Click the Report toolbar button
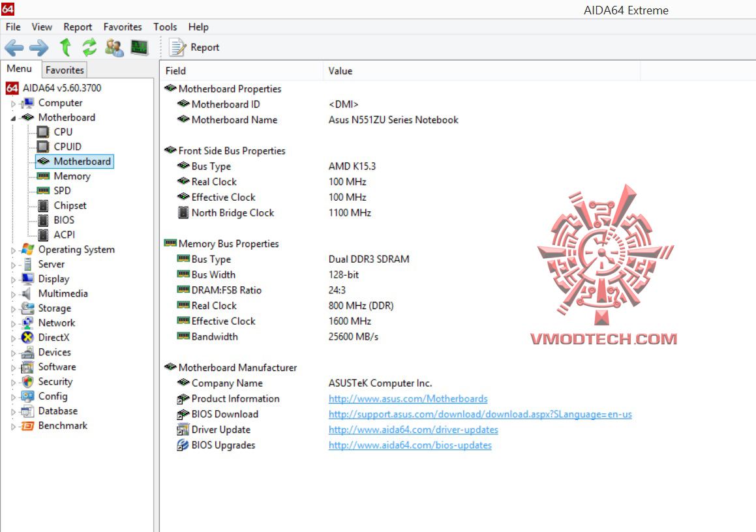 [194, 47]
